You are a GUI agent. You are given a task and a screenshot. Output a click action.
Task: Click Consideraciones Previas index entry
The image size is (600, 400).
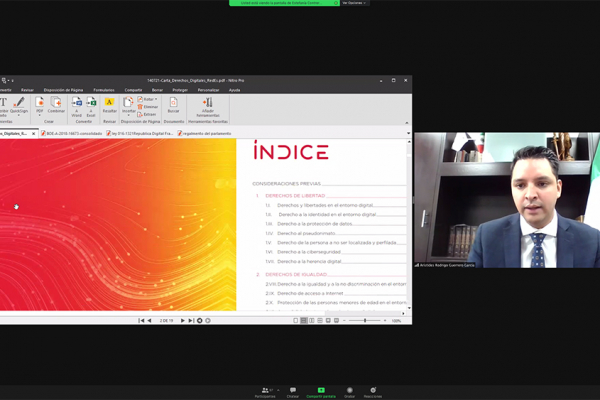coord(286,184)
